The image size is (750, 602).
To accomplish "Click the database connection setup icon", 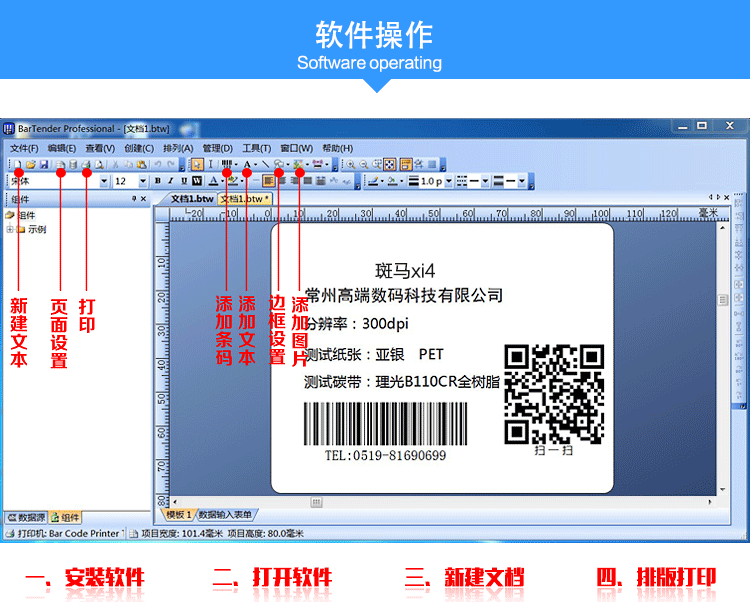I will point(73,164).
